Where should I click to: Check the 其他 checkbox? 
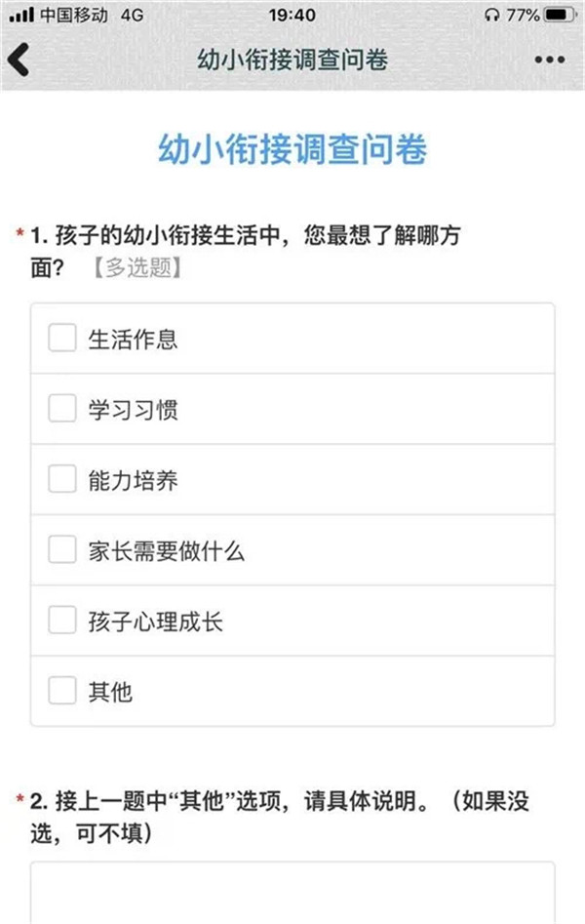61,691
